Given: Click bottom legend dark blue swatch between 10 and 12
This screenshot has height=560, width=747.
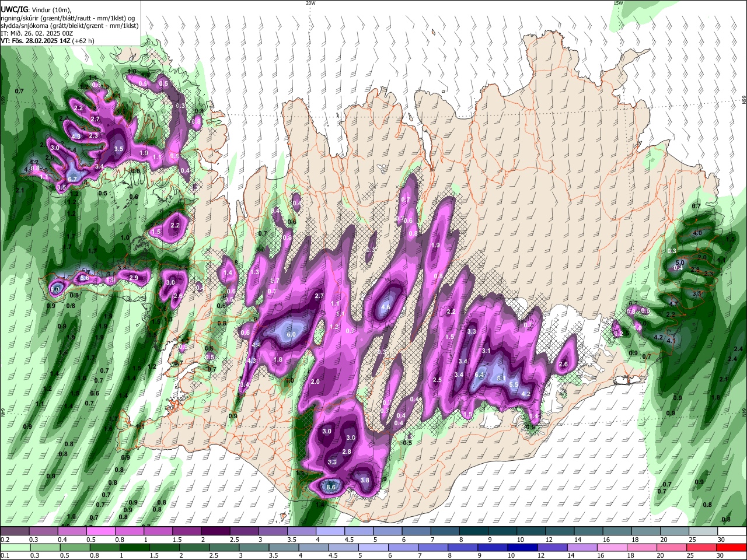Looking at the screenshot, I should (x=522, y=547).
